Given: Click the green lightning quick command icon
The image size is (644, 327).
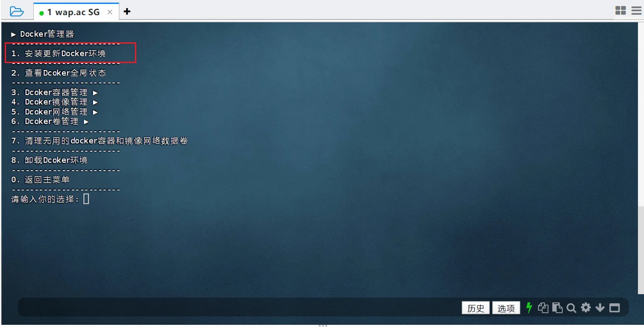Looking at the screenshot, I should pyautogui.click(x=529, y=308).
